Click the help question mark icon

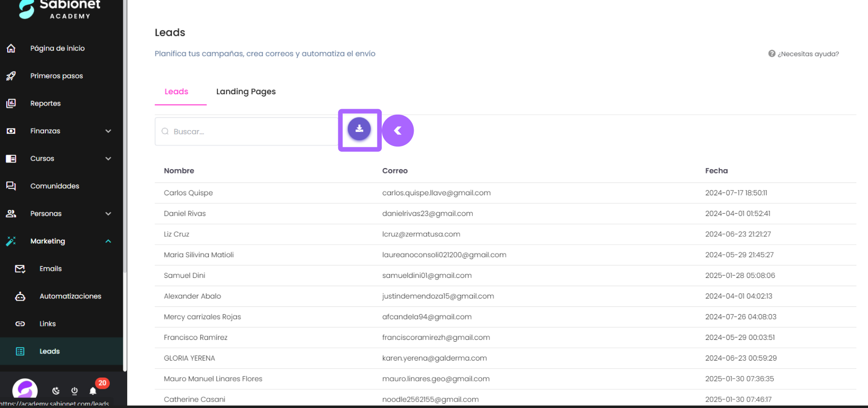[772, 54]
